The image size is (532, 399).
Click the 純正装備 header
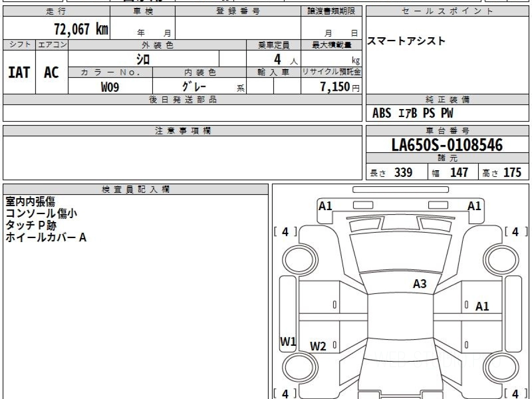tap(447, 100)
